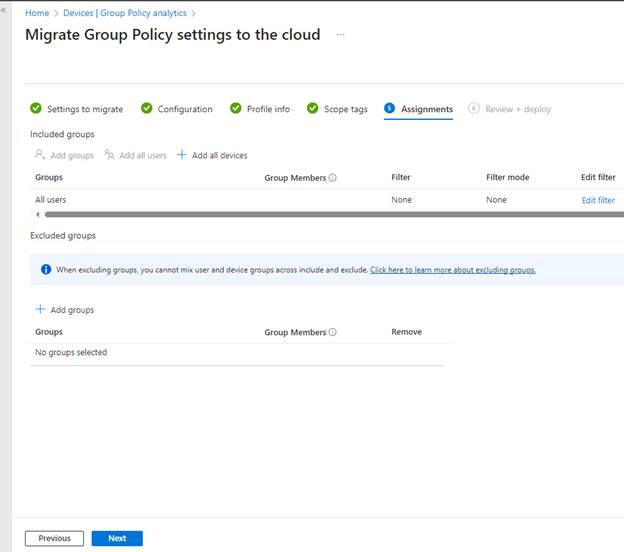Switch to the Profile info step
Viewport: 624px width, 552px height.
point(268,109)
